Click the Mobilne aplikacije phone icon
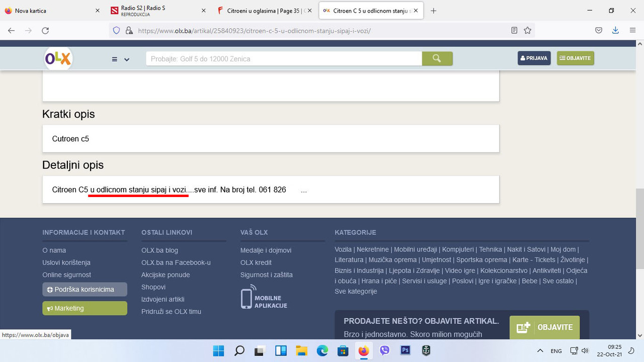Image resolution: width=644 pixels, height=362 pixels. 248,297
